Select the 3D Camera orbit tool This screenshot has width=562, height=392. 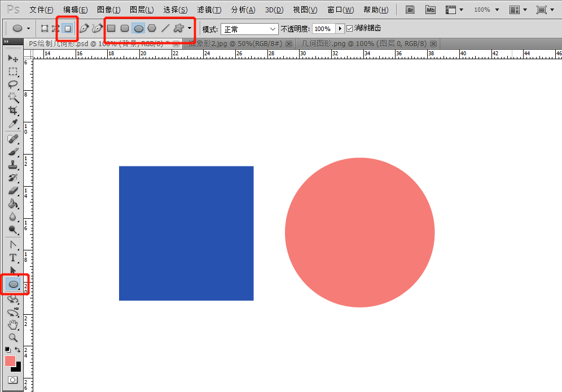13,312
